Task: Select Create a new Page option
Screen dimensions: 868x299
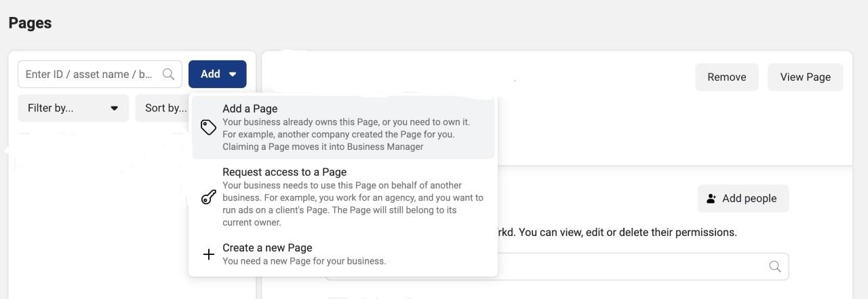Action: 267,248
